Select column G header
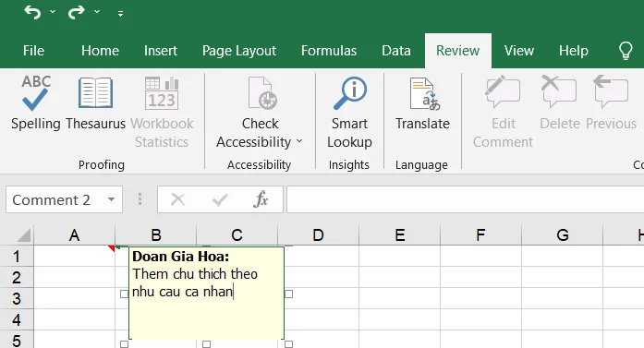This screenshot has width=644, height=348. [563, 235]
